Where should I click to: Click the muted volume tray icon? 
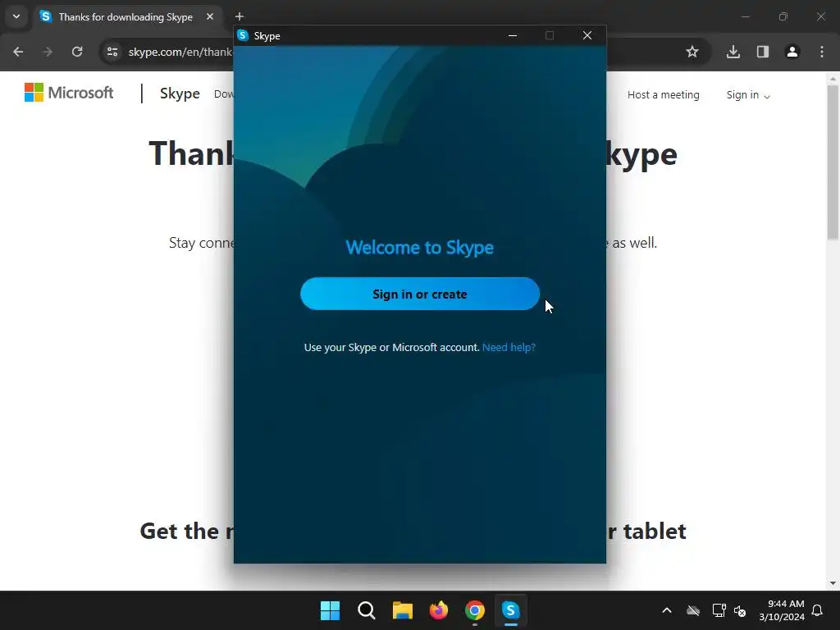(740, 610)
